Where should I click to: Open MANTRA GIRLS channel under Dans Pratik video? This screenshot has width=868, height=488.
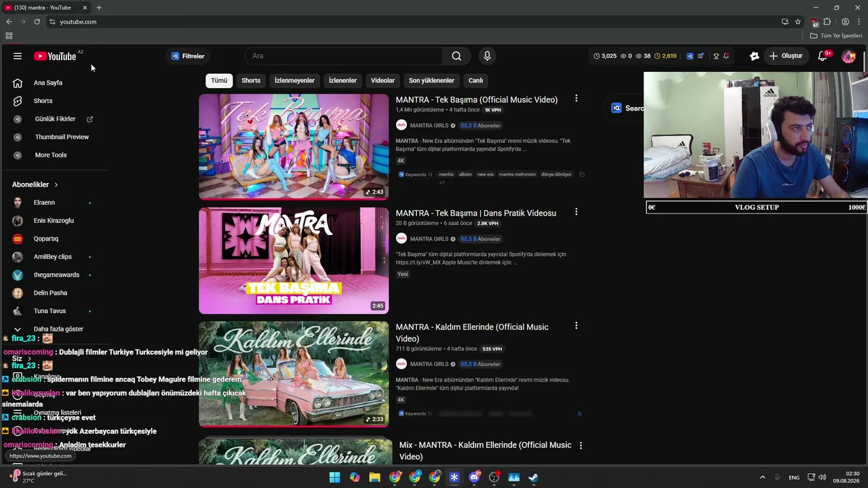429,239
